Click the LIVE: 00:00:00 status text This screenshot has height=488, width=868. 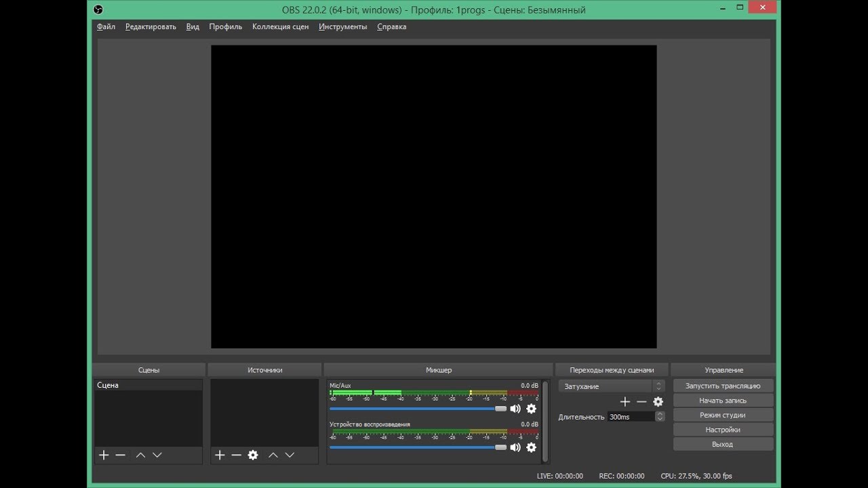pos(560,476)
